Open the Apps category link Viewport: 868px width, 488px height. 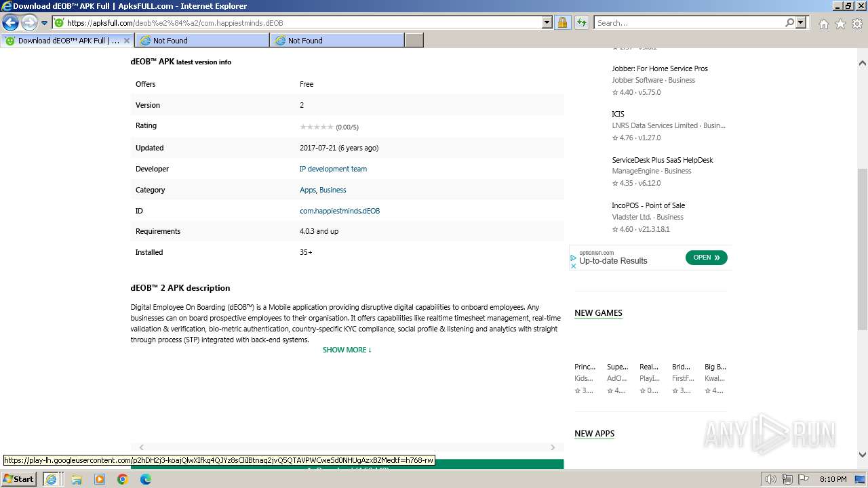tap(308, 190)
